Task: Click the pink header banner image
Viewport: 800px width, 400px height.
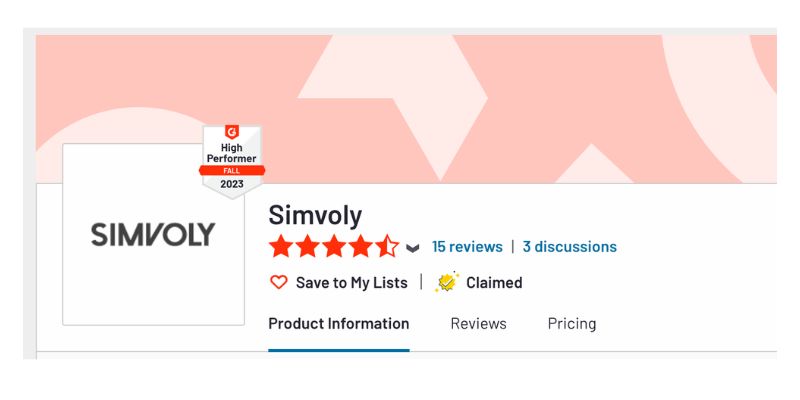Action: 520,100
